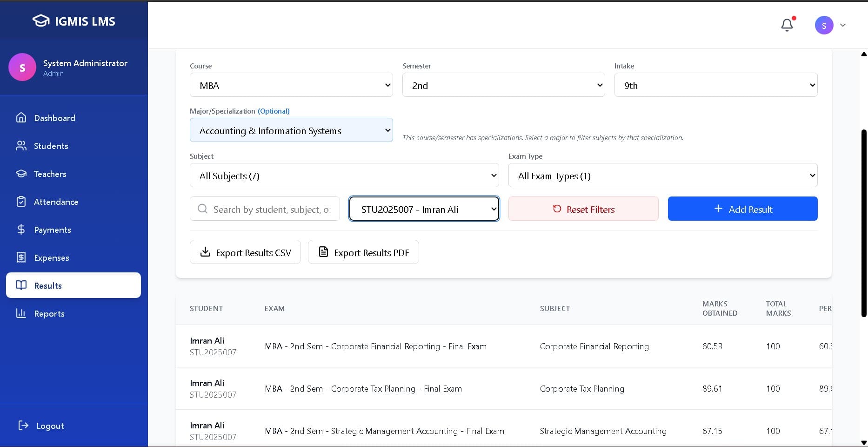Open the Payments menu item
Screen dimensions: 868x447
[73, 230]
